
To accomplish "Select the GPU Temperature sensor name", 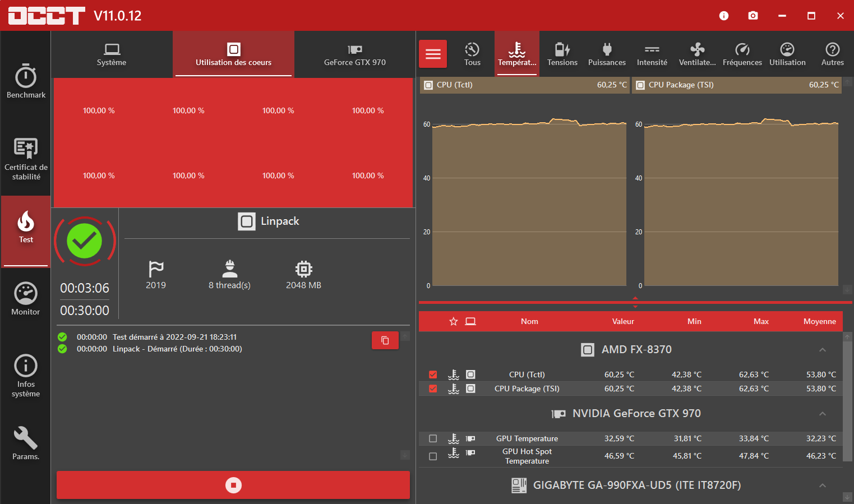I will tap(527, 438).
